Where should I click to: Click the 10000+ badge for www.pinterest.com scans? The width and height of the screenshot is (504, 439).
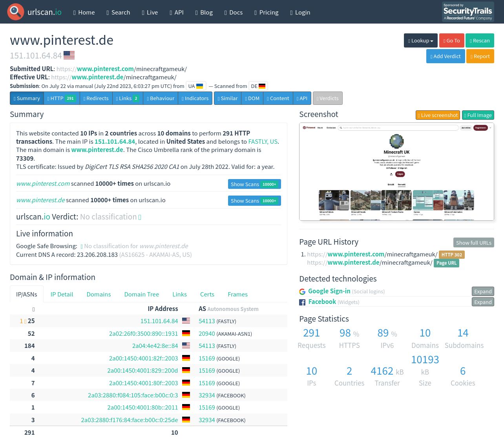tap(269, 184)
